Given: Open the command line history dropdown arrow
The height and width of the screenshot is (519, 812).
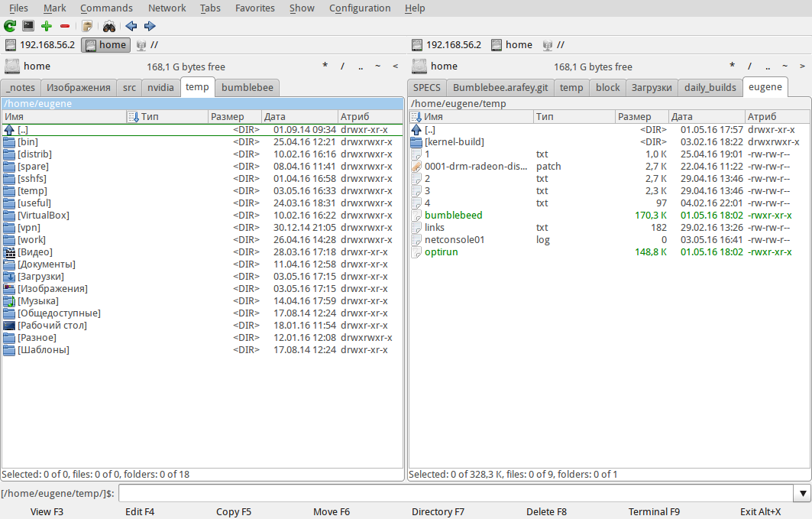Looking at the screenshot, I should click(801, 493).
